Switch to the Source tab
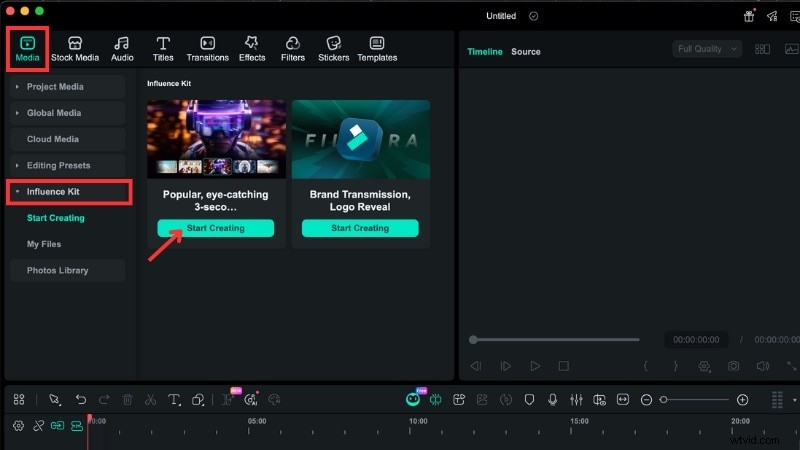 tap(526, 51)
